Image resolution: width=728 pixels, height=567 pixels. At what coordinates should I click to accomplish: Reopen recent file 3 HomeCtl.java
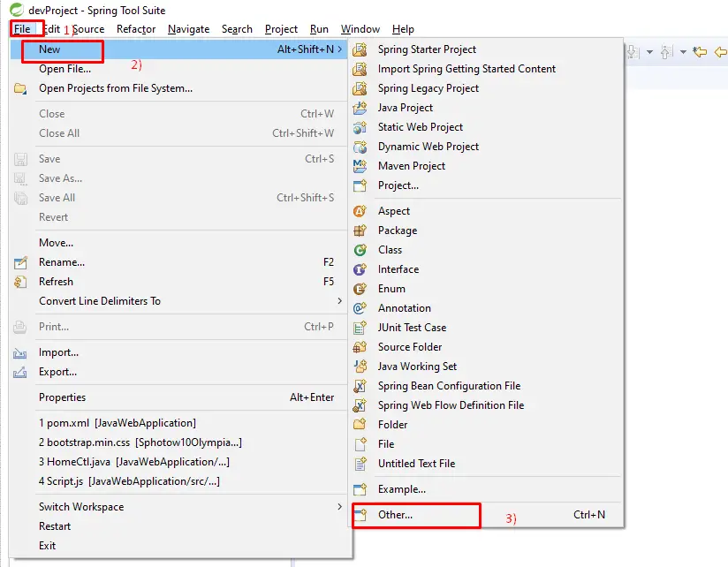[180, 462]
